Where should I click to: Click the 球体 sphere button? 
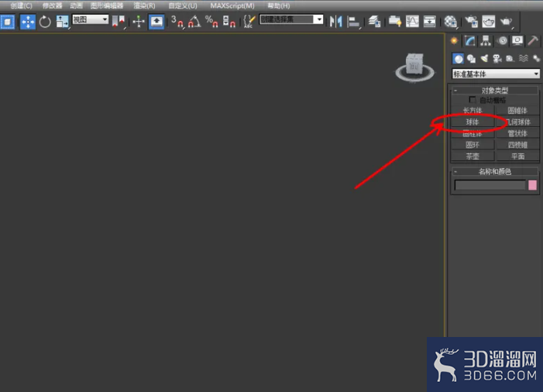(x=473, y=122)
